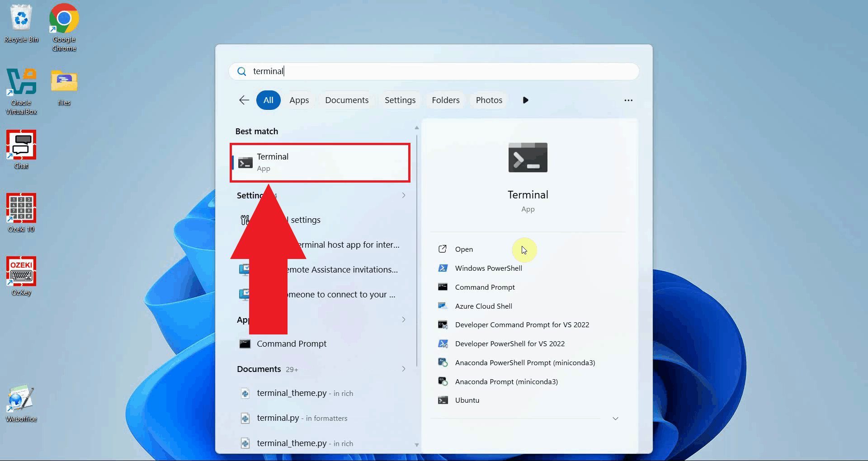Switch to the Documents filter tab
This screenshot has height=461, width=868.
[x=347, y=100]
